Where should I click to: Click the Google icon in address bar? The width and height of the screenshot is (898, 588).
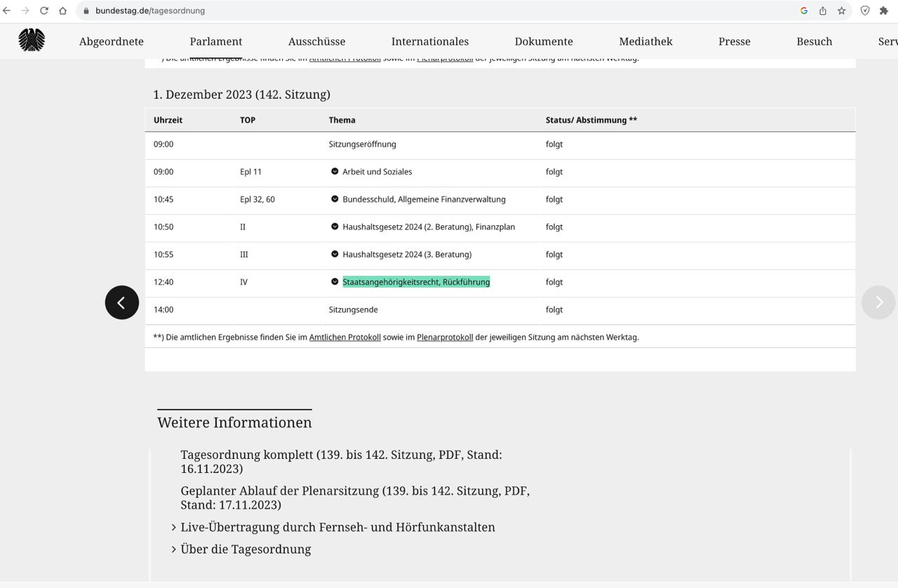(804, 11)
